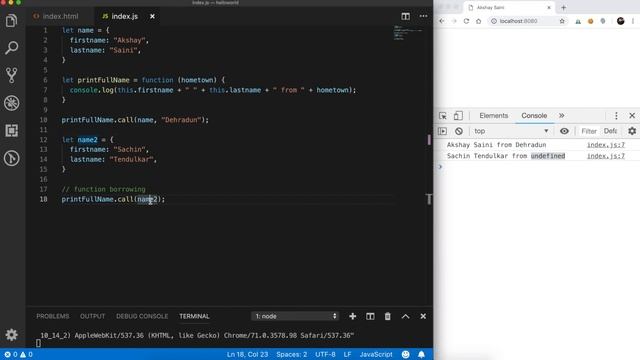Open the OUTPUT panel tab
Image resolution: width=640 pixels, height=360 pixels.
(x=92, y=316)
